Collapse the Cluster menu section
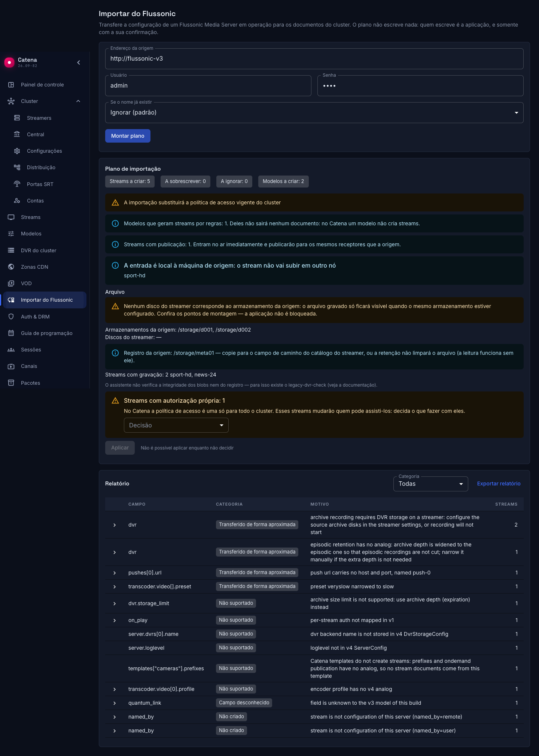Image resolution: width=539 pixels, height=756 pixels. 78,101
